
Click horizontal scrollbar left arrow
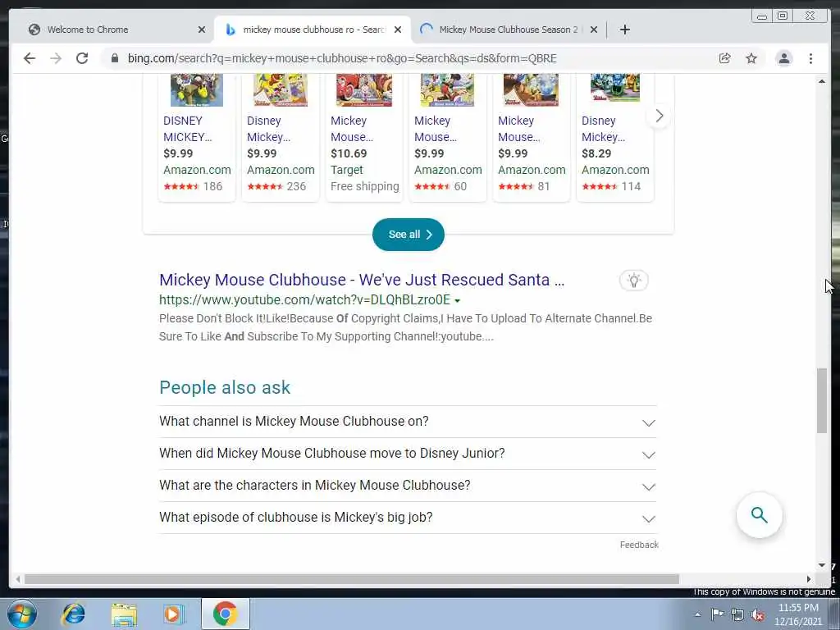[x=18, y=579]
